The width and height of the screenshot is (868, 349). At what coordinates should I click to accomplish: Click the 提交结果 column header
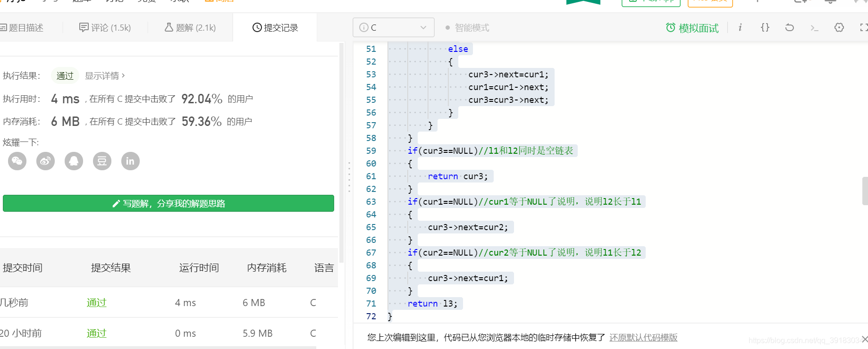[111, 268]
